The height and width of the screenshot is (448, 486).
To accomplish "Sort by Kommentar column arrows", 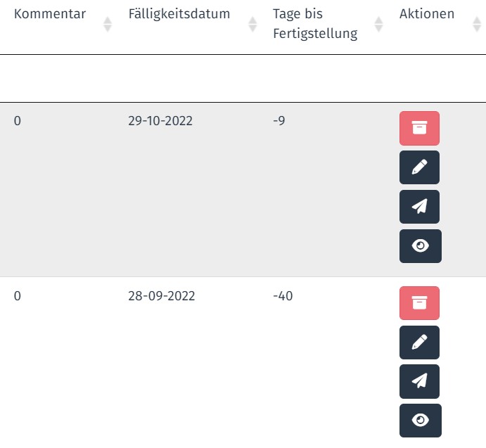I will click(x=107, y=24).
